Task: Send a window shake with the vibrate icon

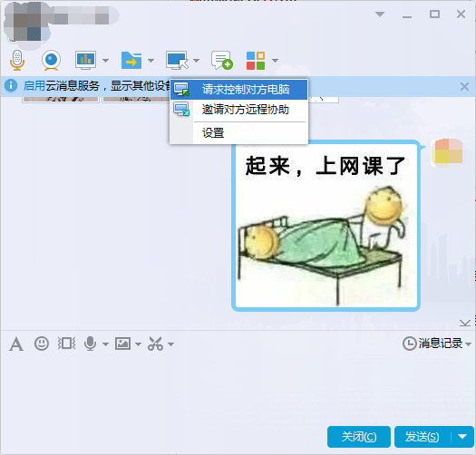Action: coord(67,344)
